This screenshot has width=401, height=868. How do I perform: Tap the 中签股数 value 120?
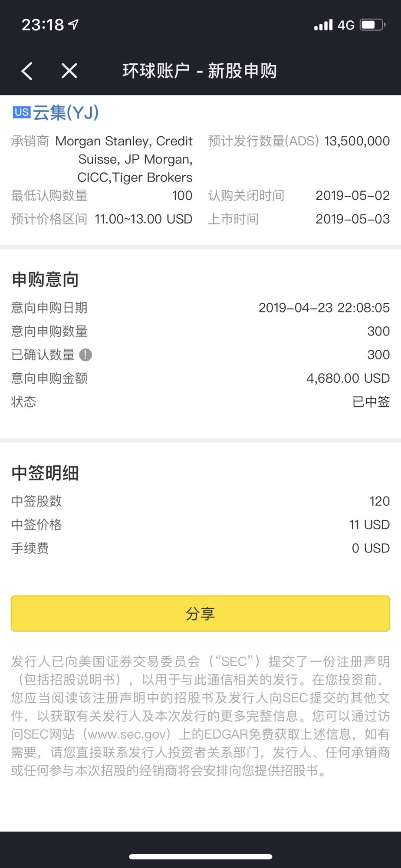379,501
